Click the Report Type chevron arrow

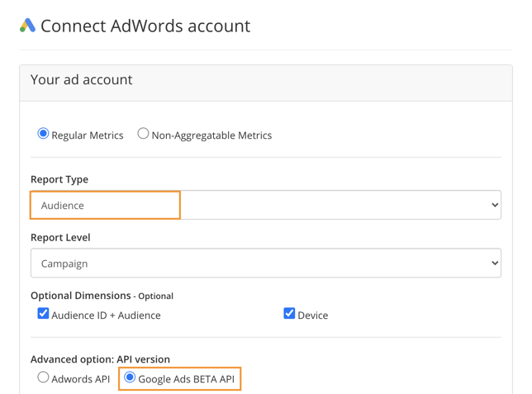[495, 205]
